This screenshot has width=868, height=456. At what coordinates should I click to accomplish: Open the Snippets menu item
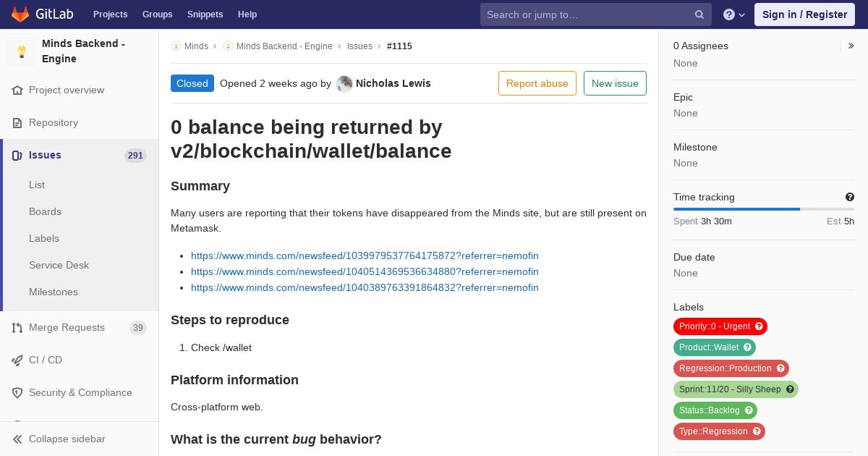pyautogui.click(x=205, y=14)
